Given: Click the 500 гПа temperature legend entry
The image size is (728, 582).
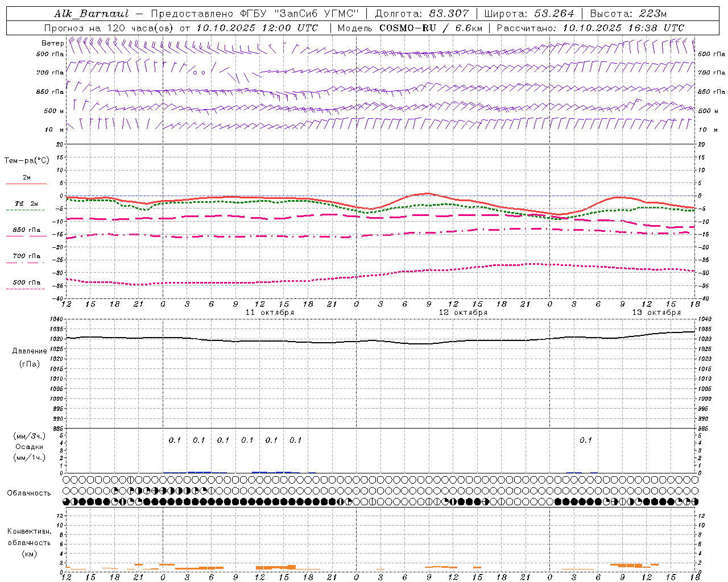Looking at the screenshot, I should (27, 282).
